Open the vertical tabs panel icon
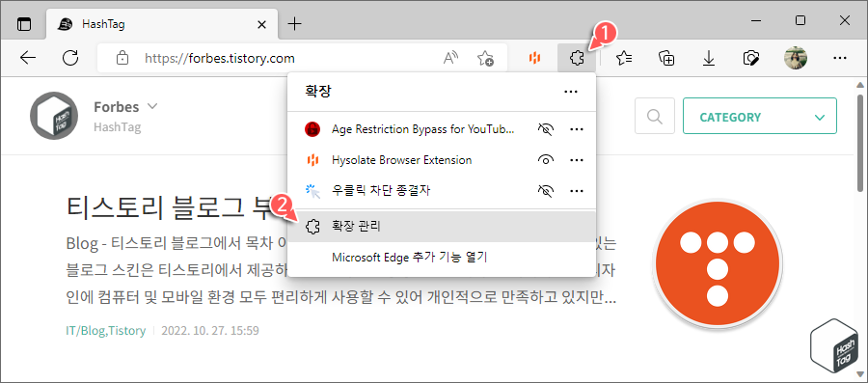Image resolution: width=868 pixels, height=383 pixels. click(24, 24)
